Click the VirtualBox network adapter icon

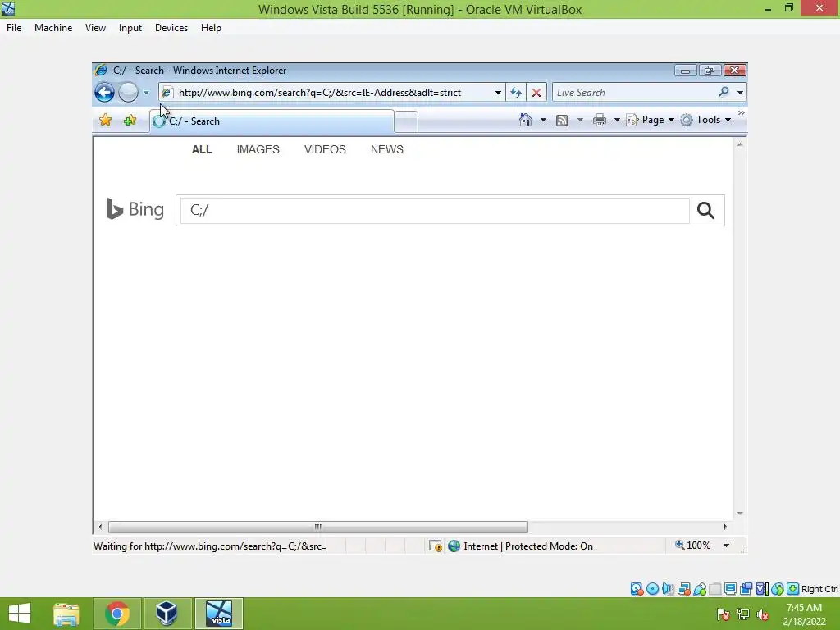[683, 589]
